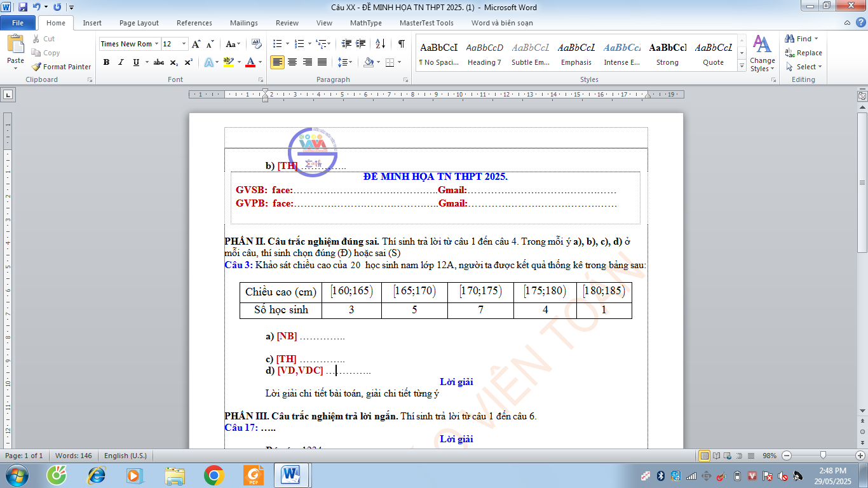Align text to the left
868x488 pixels.
point(277,62)
